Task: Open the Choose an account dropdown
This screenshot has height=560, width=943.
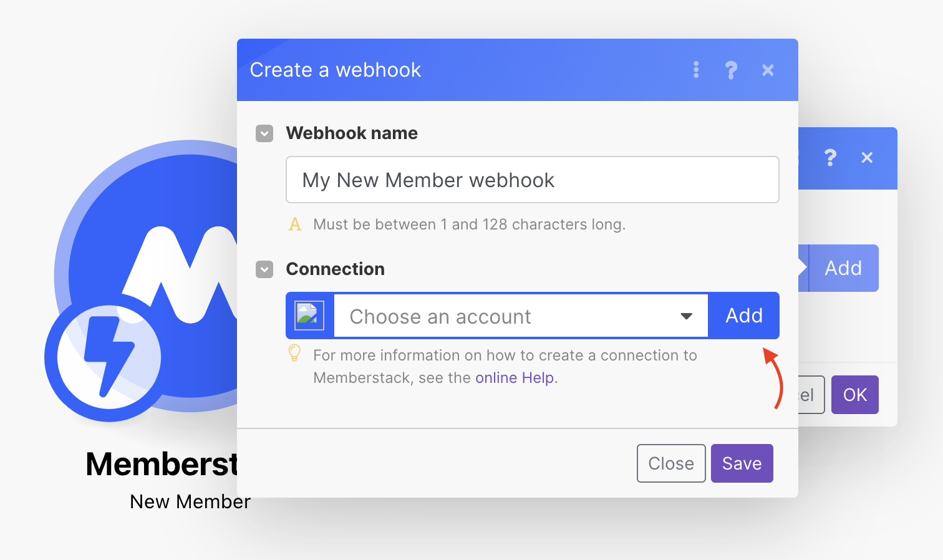Action: pyautogui.click(x=521, y=316)
